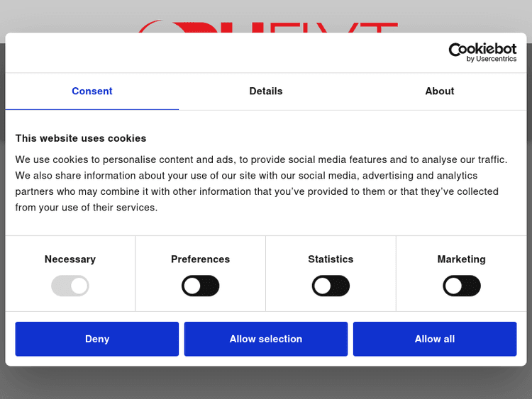Click the red site logo behind the dialog
This screenshot has height=399, width=532.
click(266, 26)
